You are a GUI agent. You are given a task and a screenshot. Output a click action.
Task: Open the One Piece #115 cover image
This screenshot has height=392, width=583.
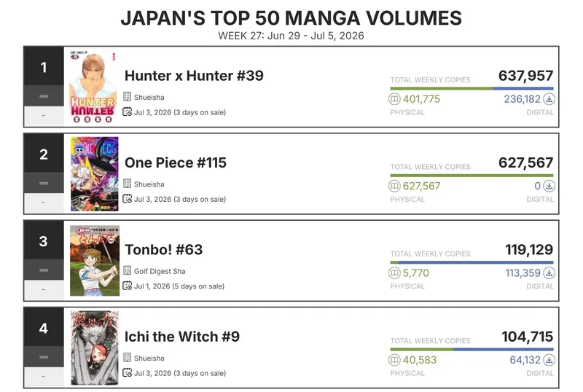(x=95, y=173)
